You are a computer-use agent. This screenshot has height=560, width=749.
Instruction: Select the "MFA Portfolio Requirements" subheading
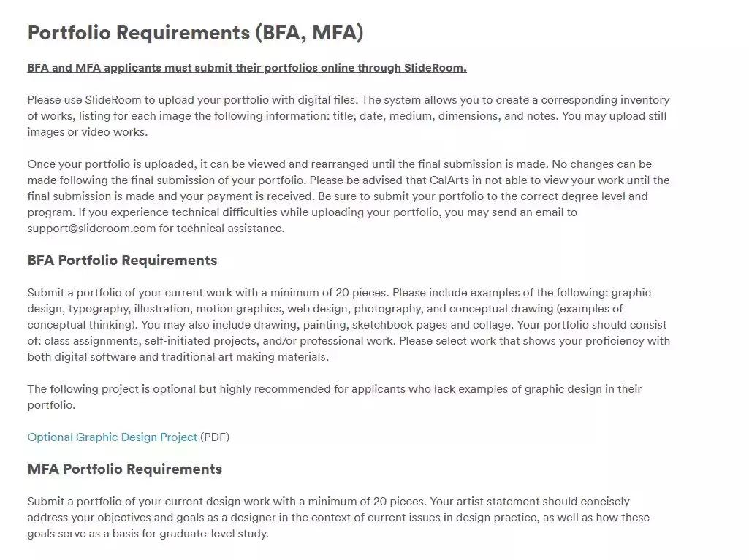(x=124, y=469)
